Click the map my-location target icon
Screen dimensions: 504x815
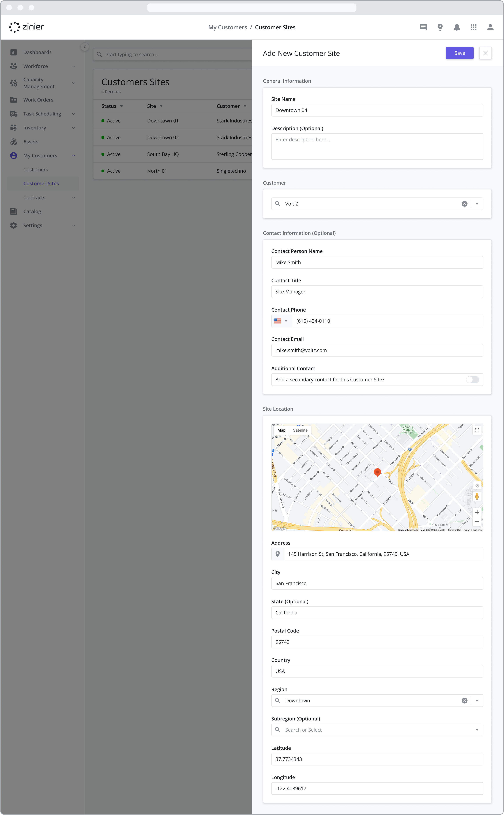point(477,486)
